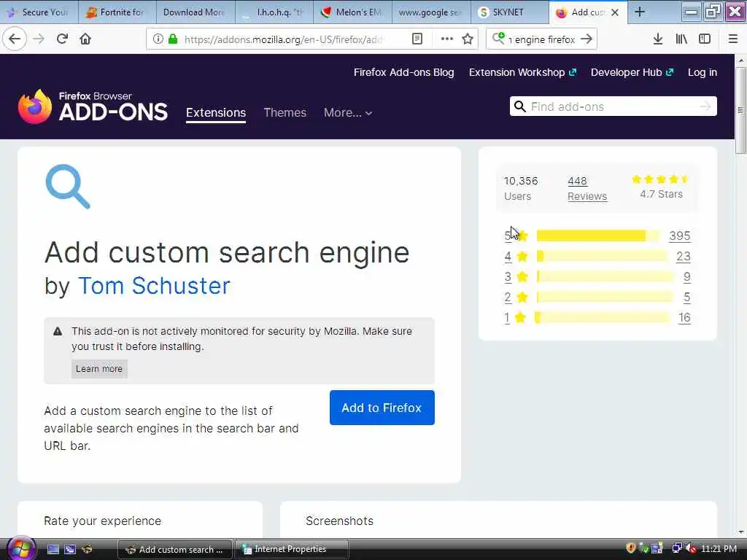Click the tray security shield icon
This screenshot has width=747, height=560.
click(631, 548)
